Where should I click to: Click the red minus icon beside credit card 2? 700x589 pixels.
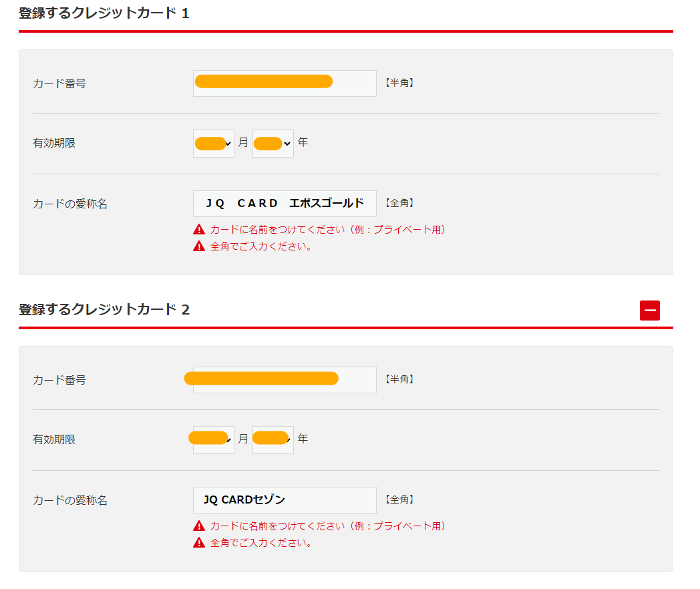tap(649, 311)
